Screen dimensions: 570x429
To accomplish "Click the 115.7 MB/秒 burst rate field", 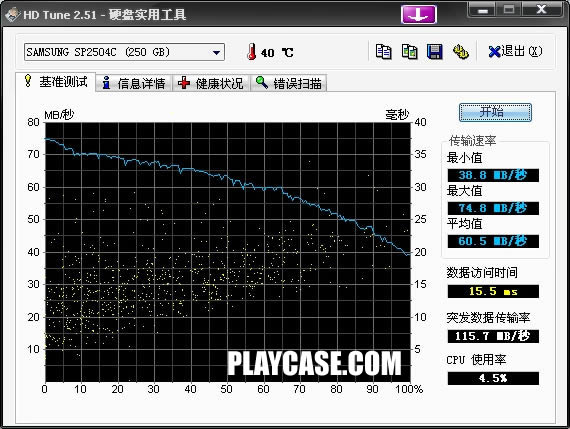I will [x=493, y=336].
